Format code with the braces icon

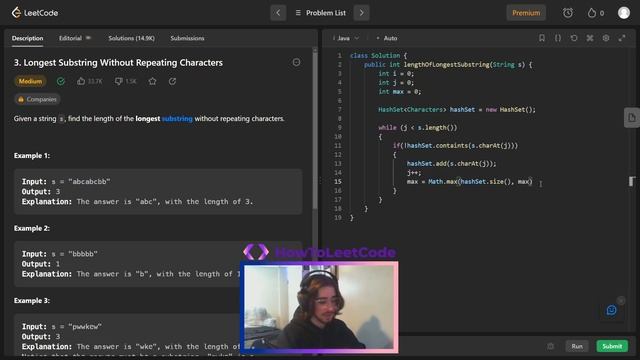point(558,38)
